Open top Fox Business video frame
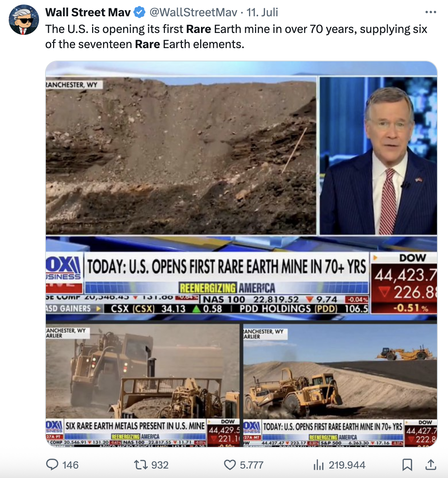The image size is (448, 478). point(241,191)
